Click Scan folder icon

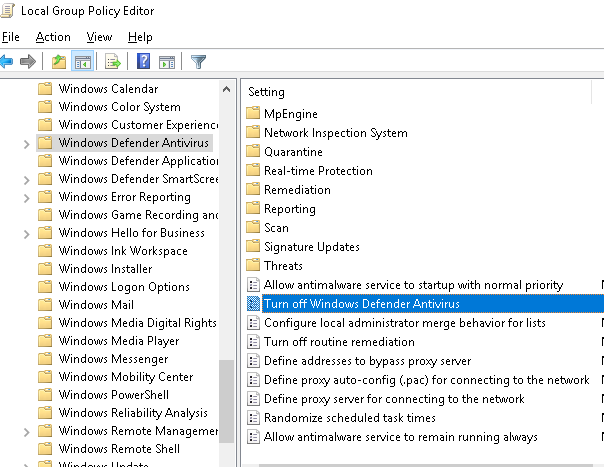253,227
